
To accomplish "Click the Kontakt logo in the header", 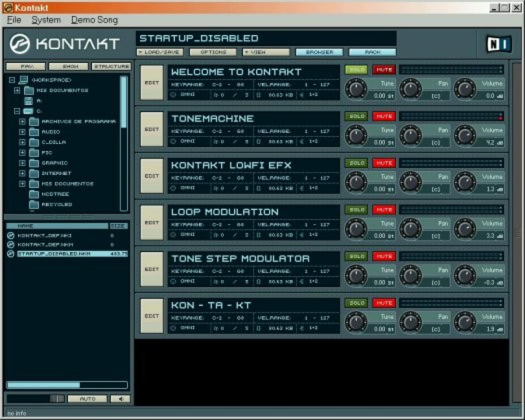I will click(x=65, y=44).
